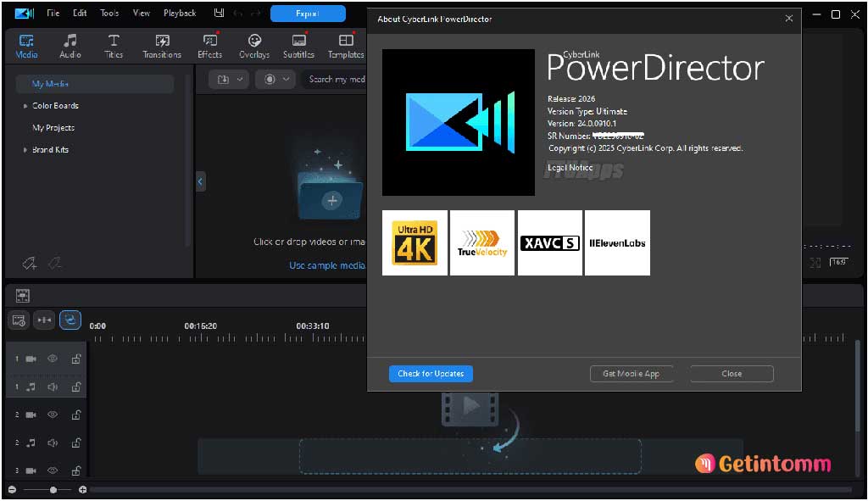Image resolution: width=868 pixels, height=501 pixels.
Task: Click video track 2 camera icon
Action: point(31,415)
